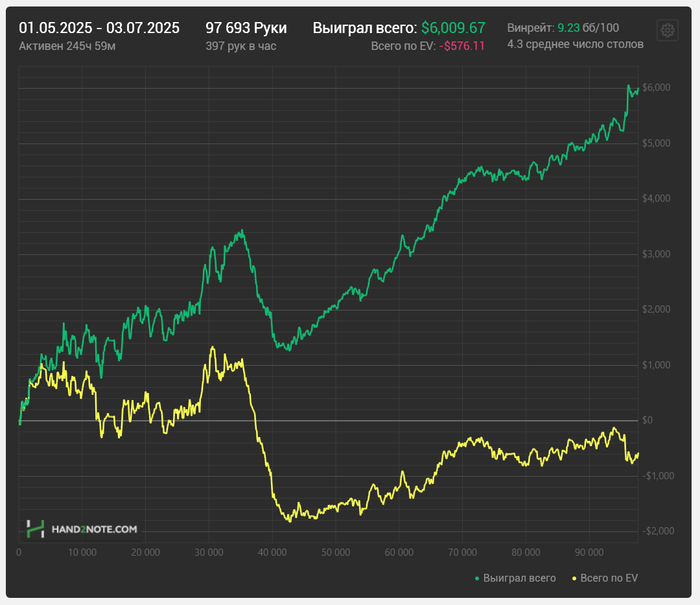This screenshot has width=700, height=605.
Task: Click the 70 000 x-axis label
Action: 462,553
